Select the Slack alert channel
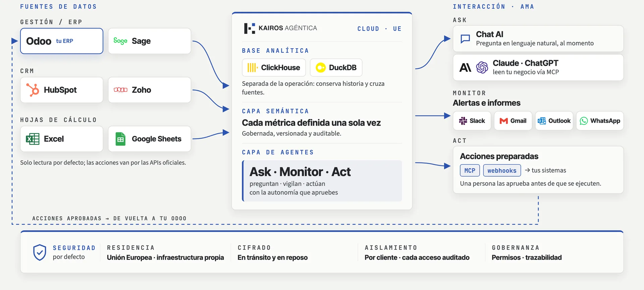 472,121
